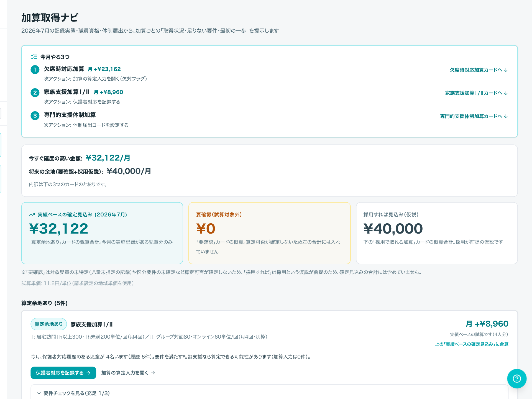Open 加算の算定入力を開く link
Image resolution: width=532 pixels, height=399 pixels.
click(128, 373)
